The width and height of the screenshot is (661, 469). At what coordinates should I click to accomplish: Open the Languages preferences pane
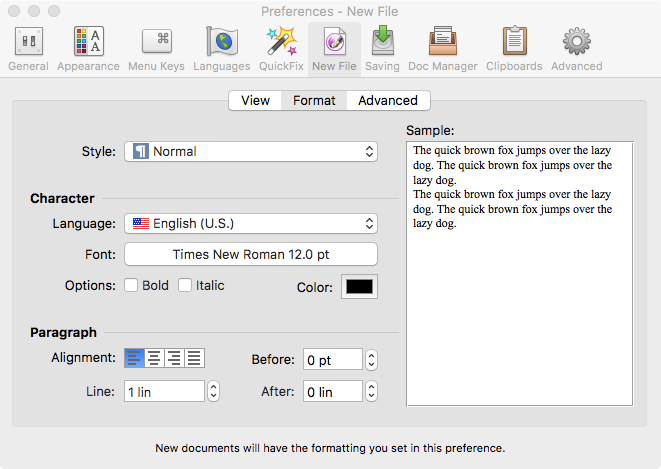pyautogui.click(x=221, y=47)
